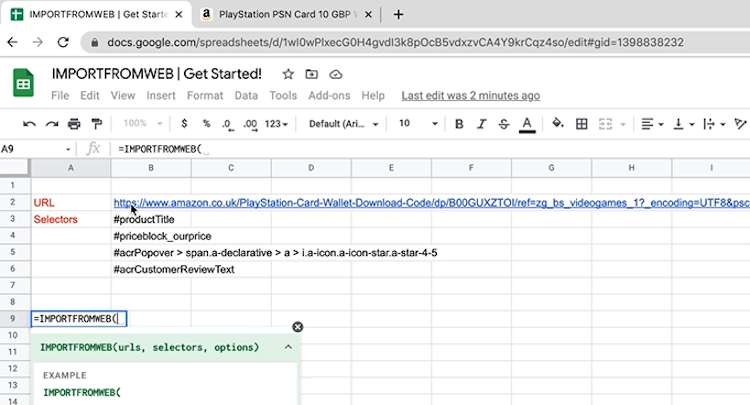Expand merge cells options arrow

(623, 124)
